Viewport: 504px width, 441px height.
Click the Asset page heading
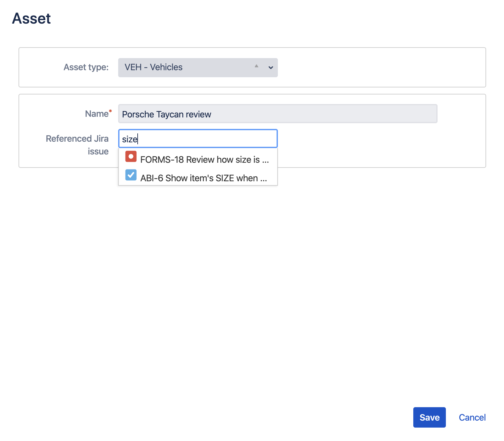click(x=31, y=19)
